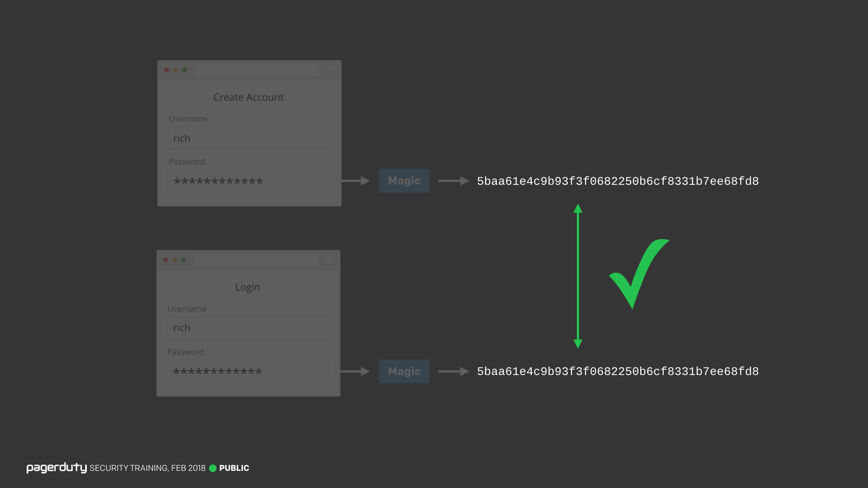This screenshot has width=868, height=488.
Task: Click the yellow dot in Create Account window
Action: [x=176, y=70]
